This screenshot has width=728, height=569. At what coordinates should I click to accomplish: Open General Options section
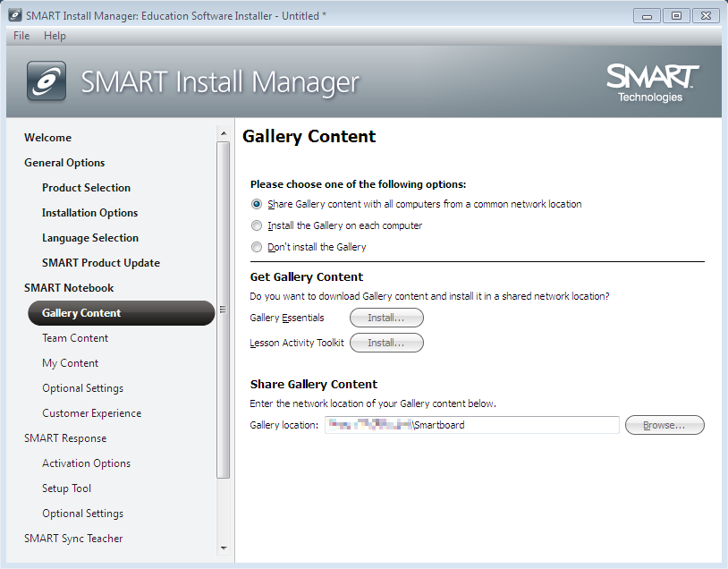coord(64,163)
